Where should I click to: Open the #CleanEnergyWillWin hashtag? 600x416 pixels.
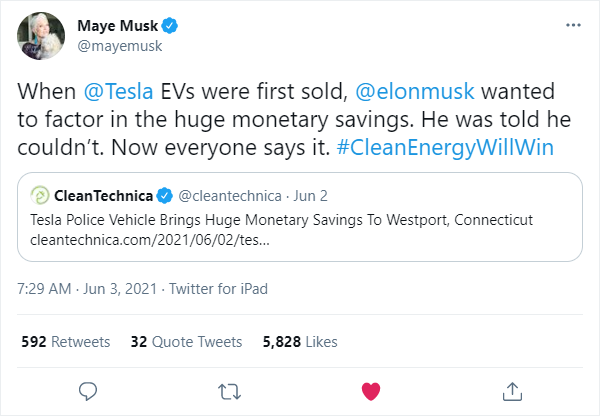click(445, 147)
